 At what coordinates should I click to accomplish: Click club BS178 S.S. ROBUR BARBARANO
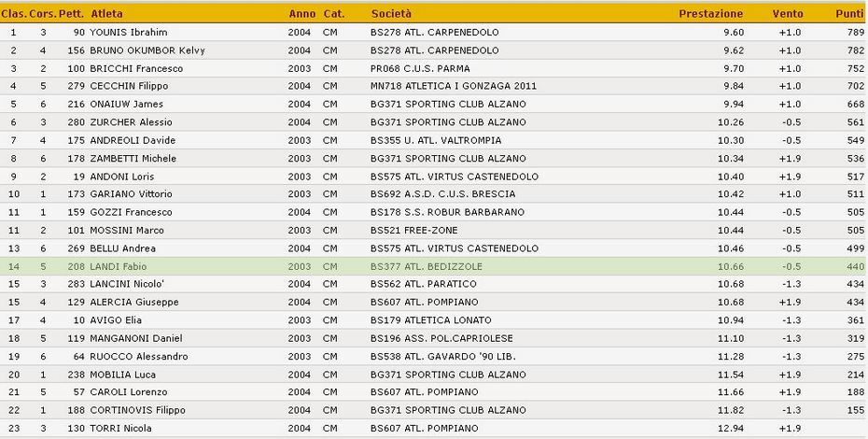point(447,212)
